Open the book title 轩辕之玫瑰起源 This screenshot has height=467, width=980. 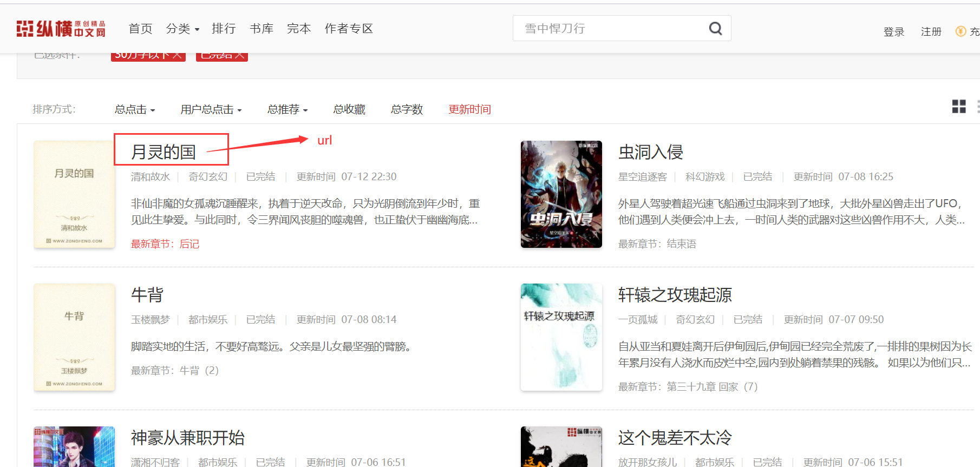point(675,295)
